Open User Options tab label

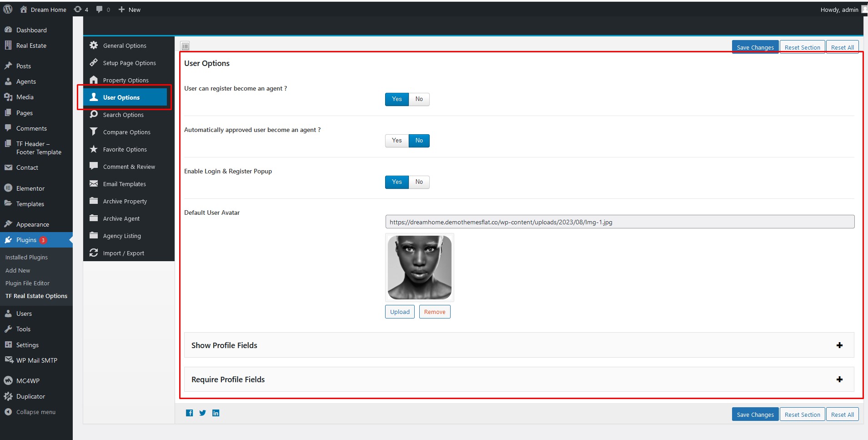pyautogui.click(x=121, y=97)
